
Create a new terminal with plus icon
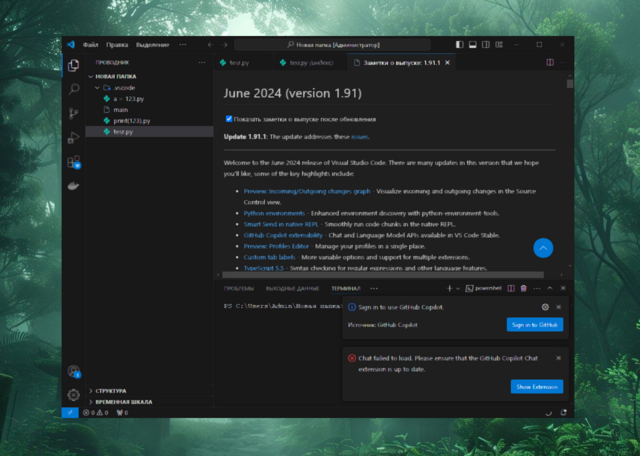pos(449,288)
